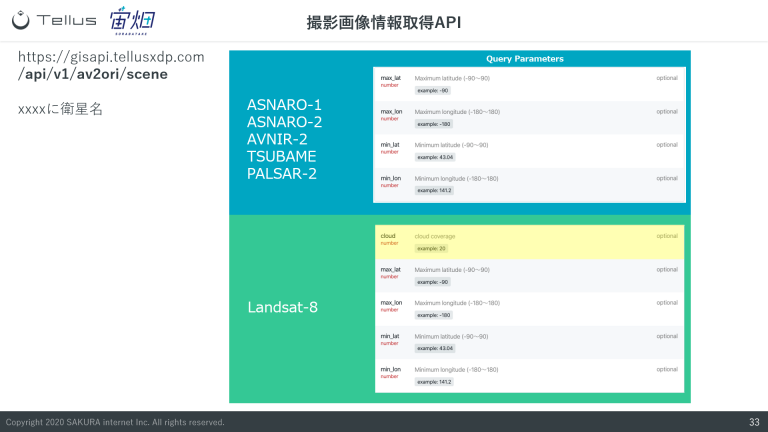Click max_lat parameter in the blue ASNARO panel

(390, 78)
